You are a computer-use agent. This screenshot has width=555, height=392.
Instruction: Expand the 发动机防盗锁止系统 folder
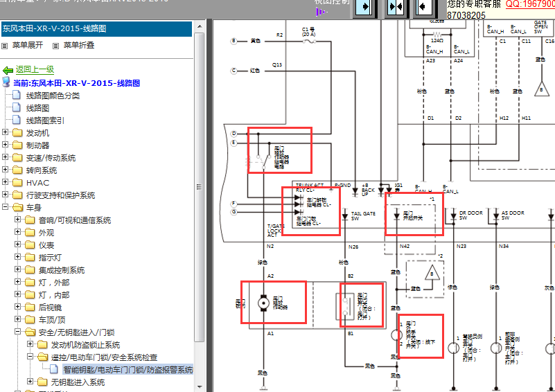click(30, 344)
